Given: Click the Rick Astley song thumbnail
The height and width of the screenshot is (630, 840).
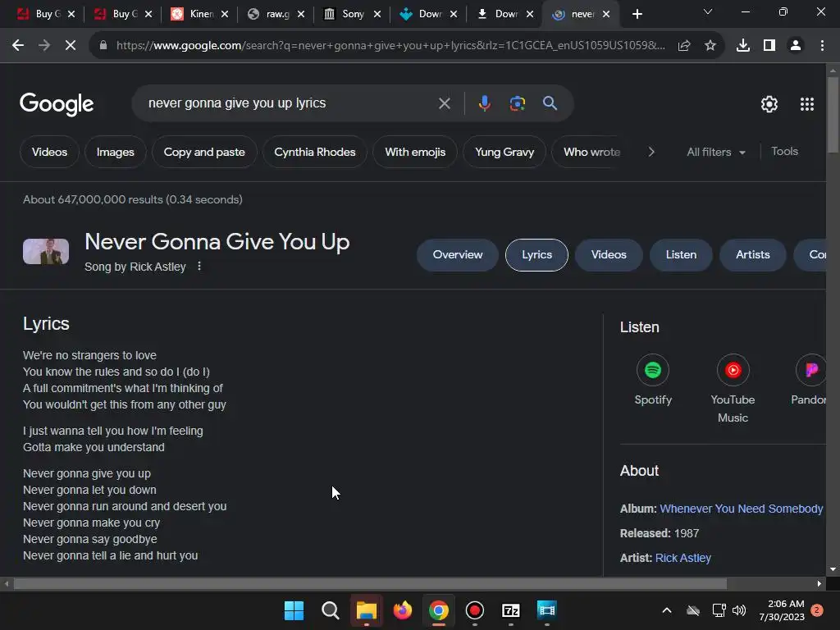Looking at the screenshot, I should [x=46, y=252].
